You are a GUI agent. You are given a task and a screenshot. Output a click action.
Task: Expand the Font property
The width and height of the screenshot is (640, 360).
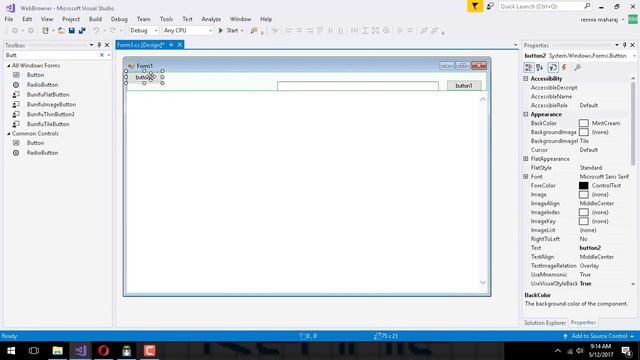526,176
